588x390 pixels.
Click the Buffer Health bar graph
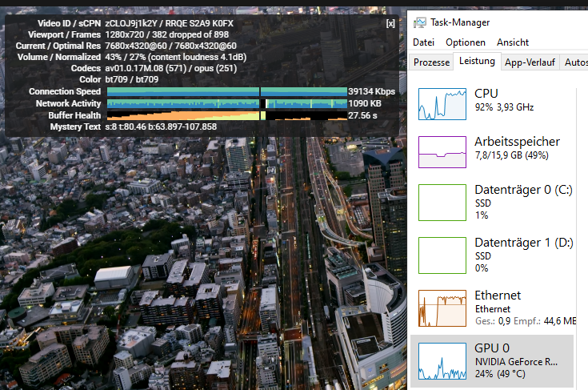[x=227, y=115]
